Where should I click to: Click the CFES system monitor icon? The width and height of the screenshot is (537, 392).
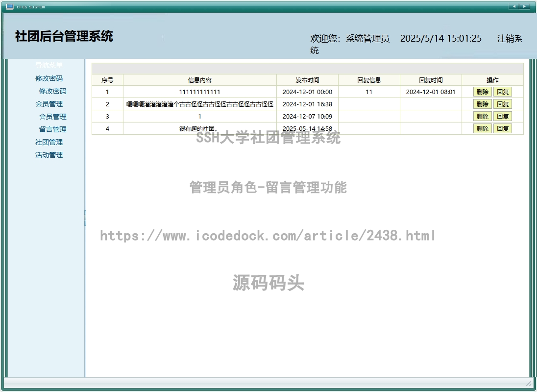click(x=10, y=6)
